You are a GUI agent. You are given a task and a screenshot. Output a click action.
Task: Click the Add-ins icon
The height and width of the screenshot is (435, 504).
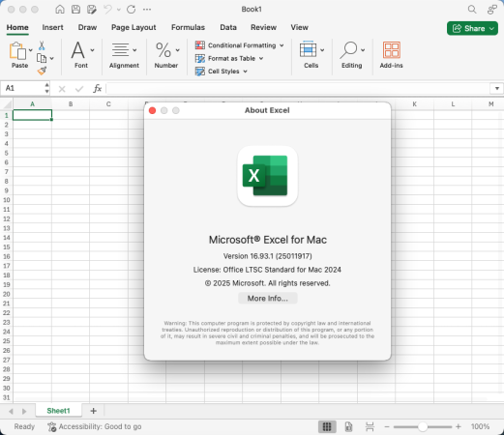tap(392, 50)
